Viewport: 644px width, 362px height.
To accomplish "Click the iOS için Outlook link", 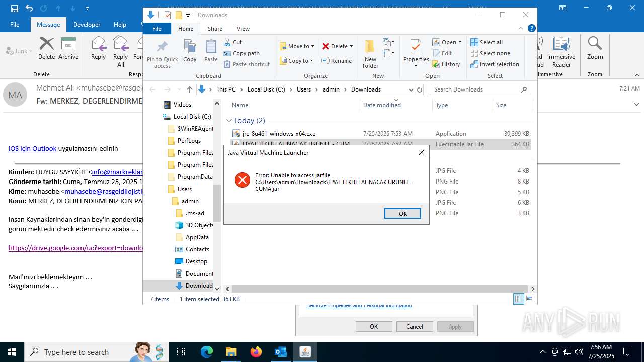I will (x=32, y=148).
